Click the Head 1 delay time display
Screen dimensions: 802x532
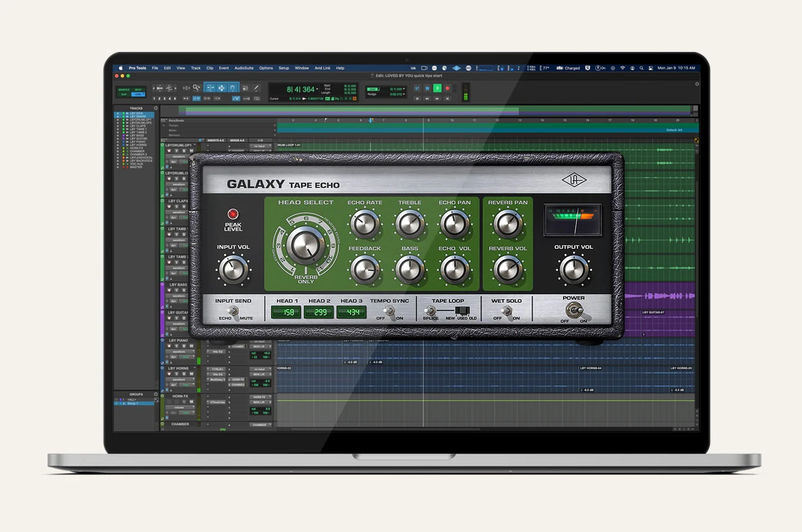[286, 312]
